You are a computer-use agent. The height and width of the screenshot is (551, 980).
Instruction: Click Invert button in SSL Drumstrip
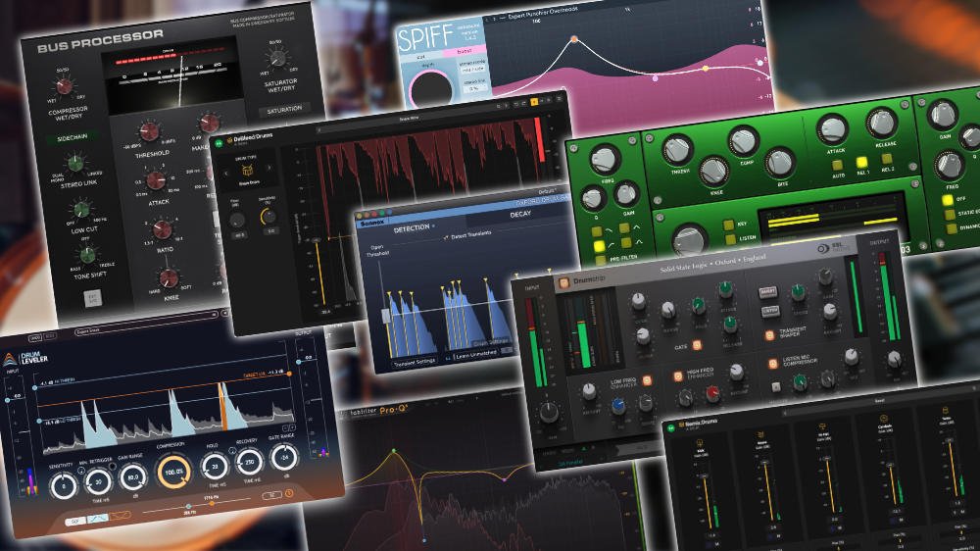click(767, 292)
